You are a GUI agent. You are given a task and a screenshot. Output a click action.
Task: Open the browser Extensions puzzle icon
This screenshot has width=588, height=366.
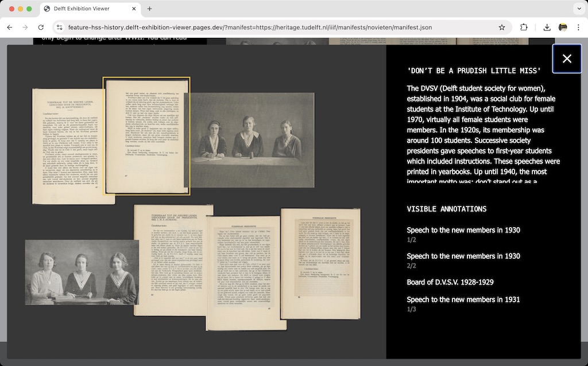[524, 28]
